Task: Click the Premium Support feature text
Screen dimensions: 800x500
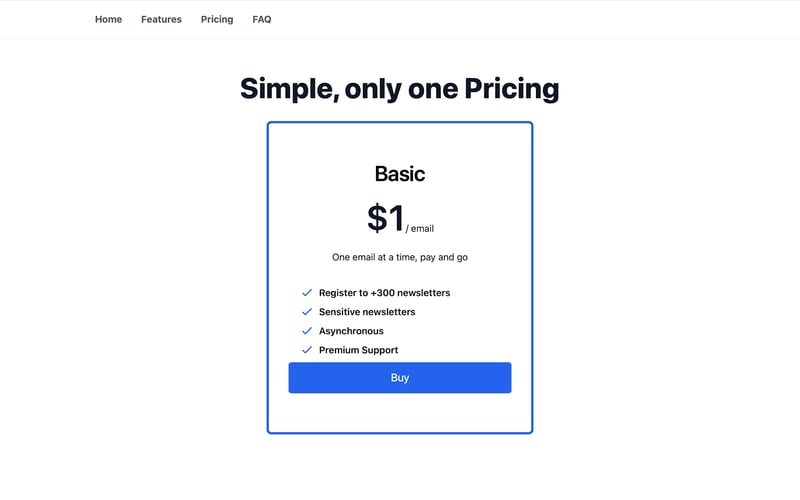Action: pos(358,350)
